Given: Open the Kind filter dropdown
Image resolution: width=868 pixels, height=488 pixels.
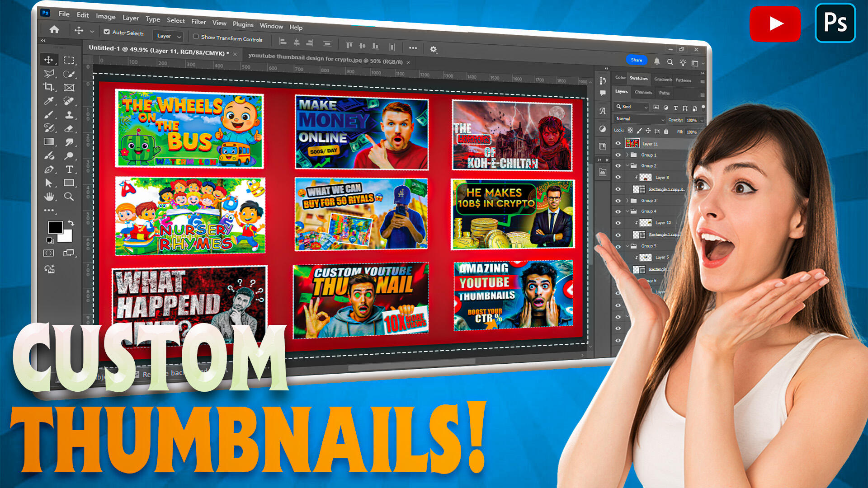Looking at the screenshot, I should pos(632,107).
